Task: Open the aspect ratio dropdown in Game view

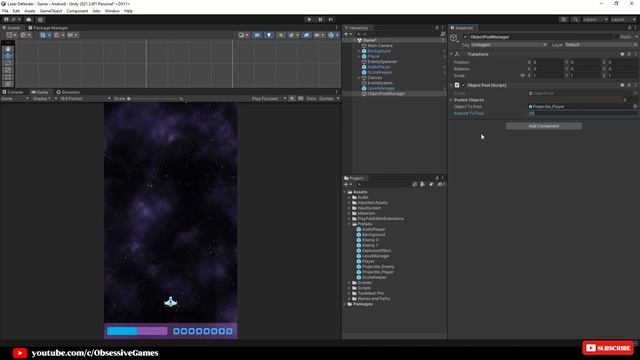Action: pyautogui.click(x=85, y=98)
